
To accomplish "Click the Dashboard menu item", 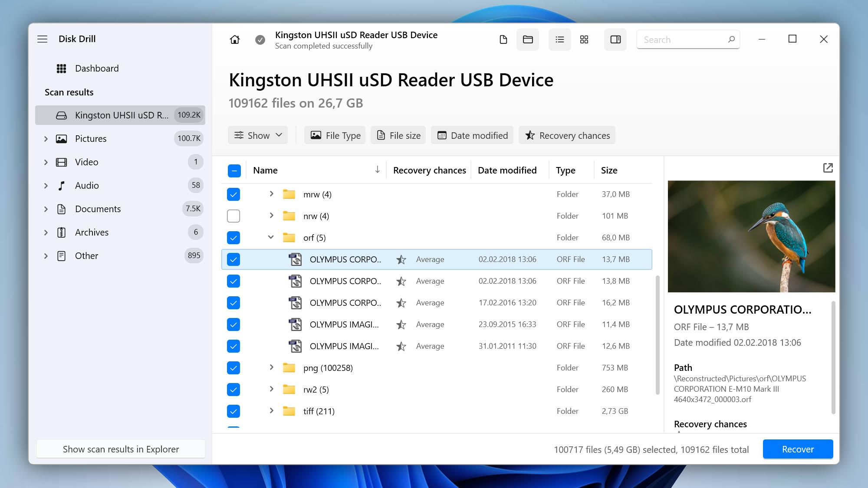I will 97,68.
